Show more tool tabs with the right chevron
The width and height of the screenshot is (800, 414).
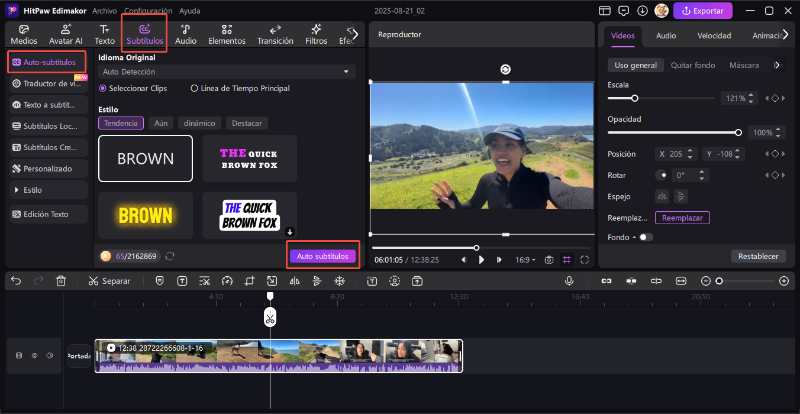click(356, 34)
